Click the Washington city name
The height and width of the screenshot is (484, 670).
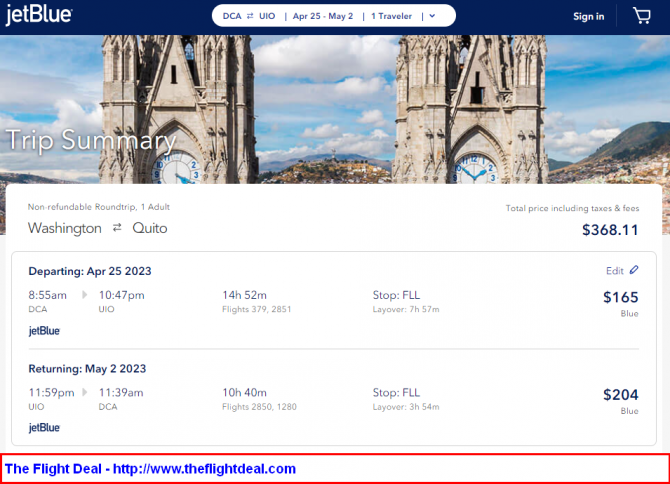65,228
